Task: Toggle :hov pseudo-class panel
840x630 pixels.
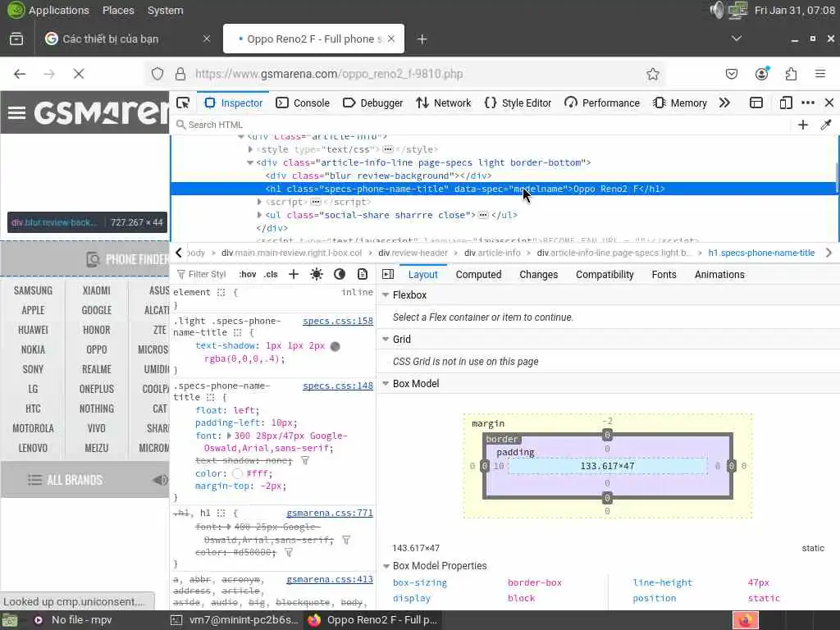Action: 247,274
